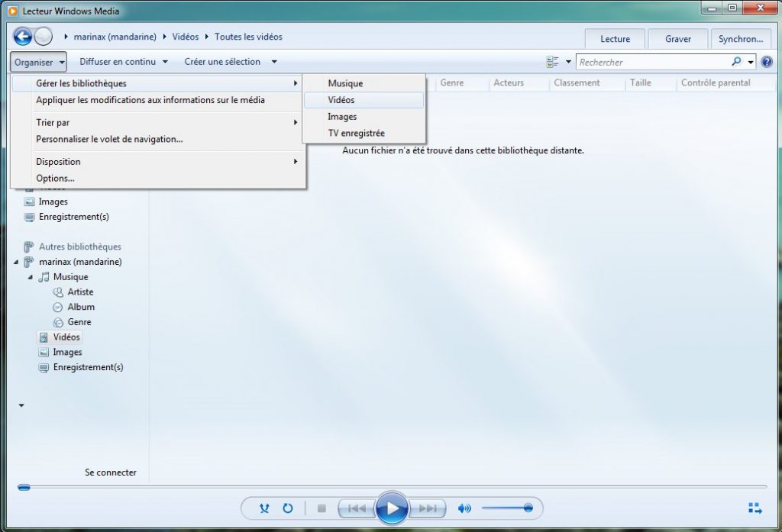Click the search magnifier icon
Viewport: 782px width, 532px height.
click(736, 62)
